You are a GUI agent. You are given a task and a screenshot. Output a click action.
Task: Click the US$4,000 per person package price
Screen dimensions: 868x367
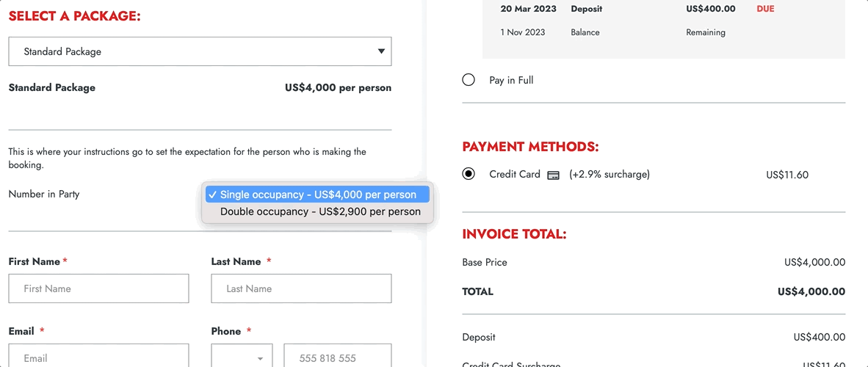[339, 88]
